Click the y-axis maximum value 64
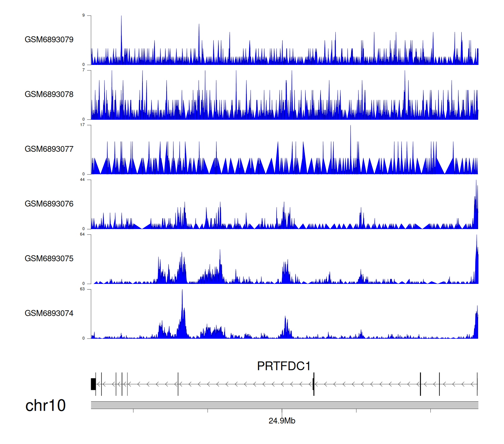Screen dimensions: 504x444 pos(82,234)
